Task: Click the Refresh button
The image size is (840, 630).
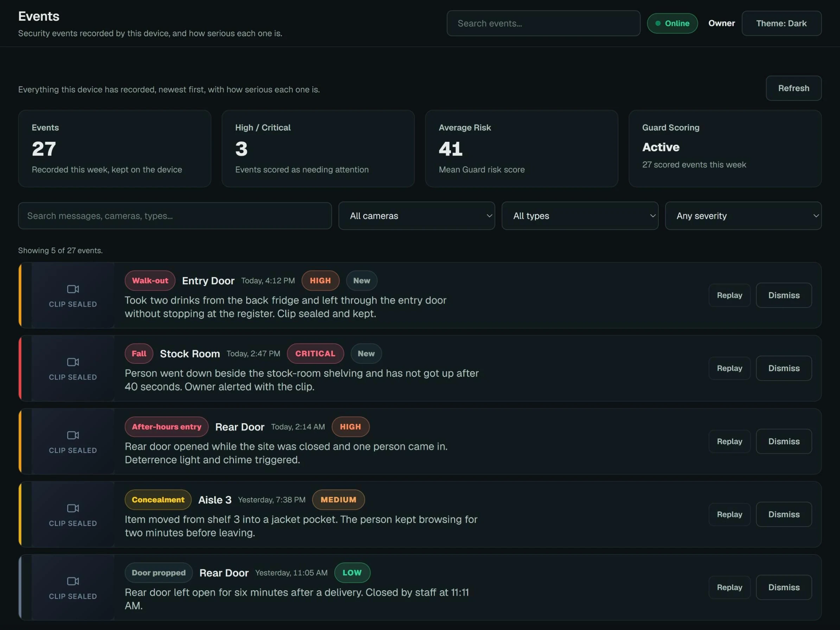Action: pyautogui.click(x=794, y=88)
